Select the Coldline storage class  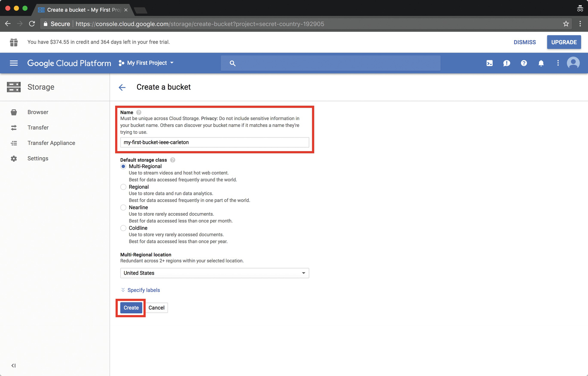click(123, 228)
